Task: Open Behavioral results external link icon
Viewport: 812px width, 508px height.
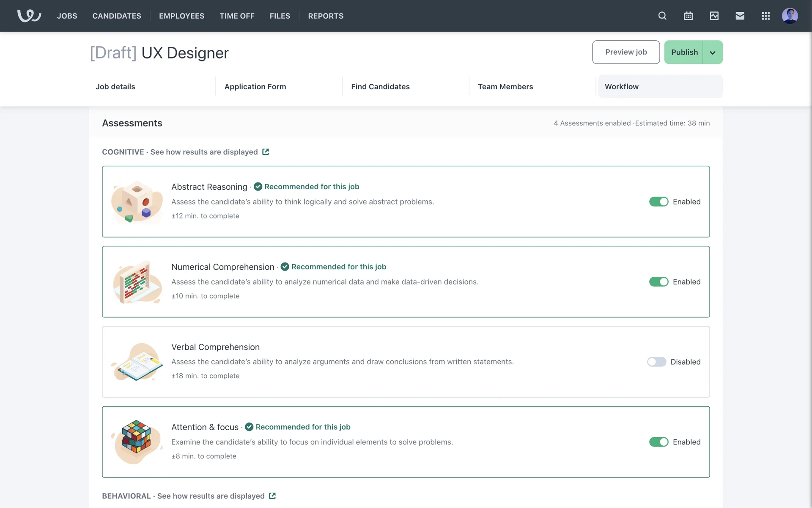Action: [x=272, y=496]
